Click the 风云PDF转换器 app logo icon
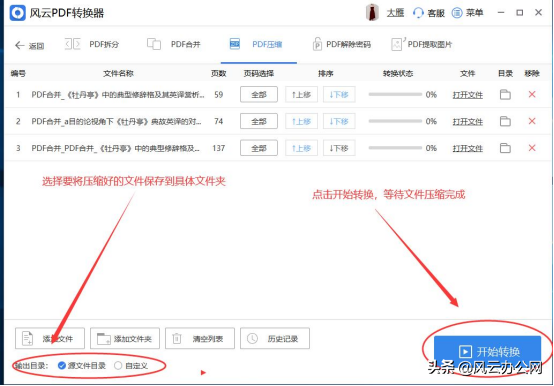Screen dimensions: 554x386 [18, 13]
